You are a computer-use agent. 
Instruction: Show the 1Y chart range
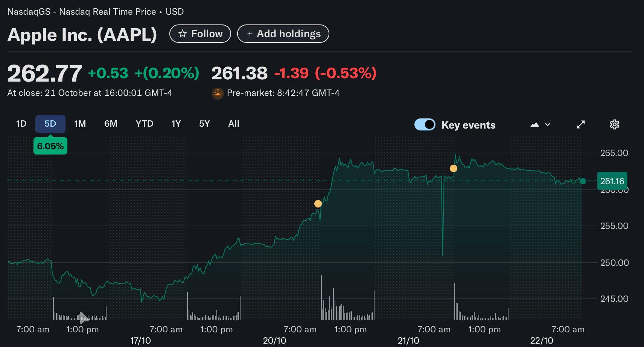pos(176,124)
